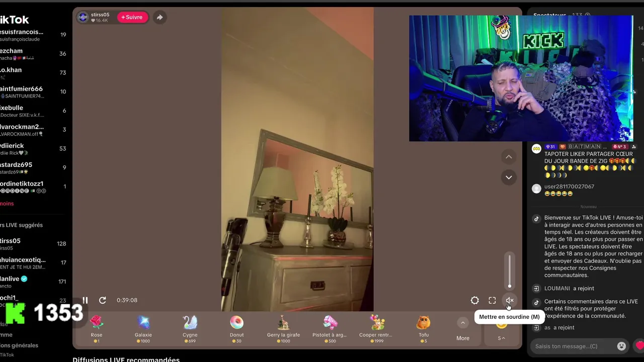Click the Spectateurs header in chat panel
The width and height of the screenshot is (644, 362).
tap(549, 15)
